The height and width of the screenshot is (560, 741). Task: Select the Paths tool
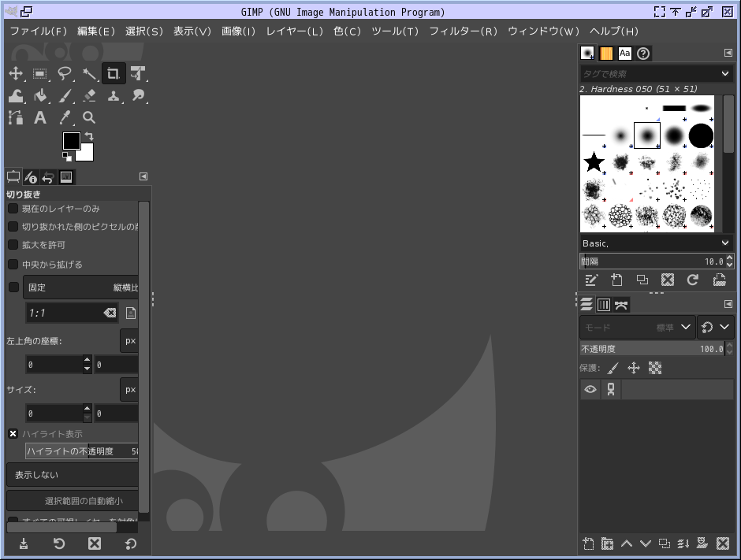tap(16, 117)
